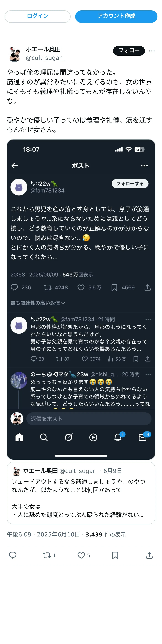Screen dimensions: 162x644
Task: Click the 3,439 件の表示 view count
Action: click(x=106, y=534)
